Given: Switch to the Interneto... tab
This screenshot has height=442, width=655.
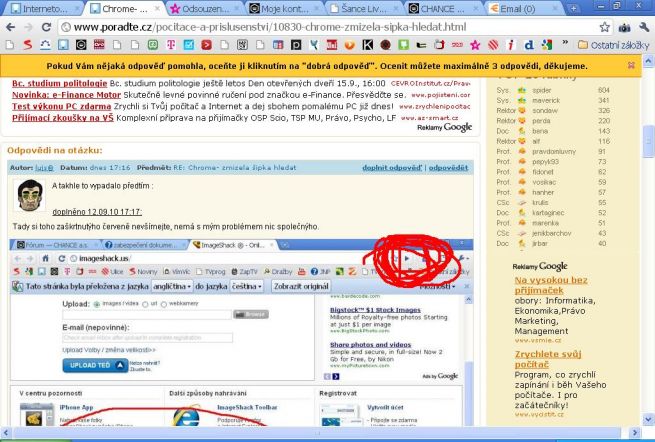Looking at the screenshot, I should coord(43,8).
